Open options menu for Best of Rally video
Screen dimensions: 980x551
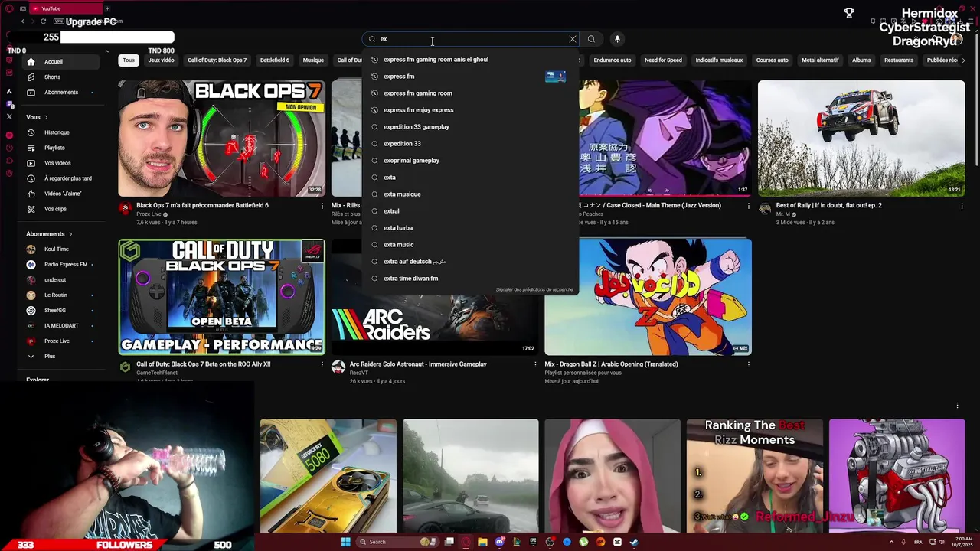(962, 206)
